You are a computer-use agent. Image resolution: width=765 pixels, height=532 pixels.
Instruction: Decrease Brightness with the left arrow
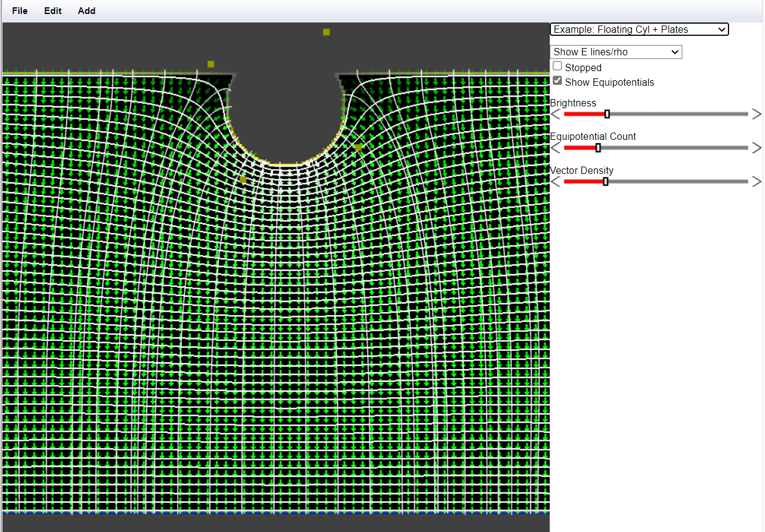point(556,114)
